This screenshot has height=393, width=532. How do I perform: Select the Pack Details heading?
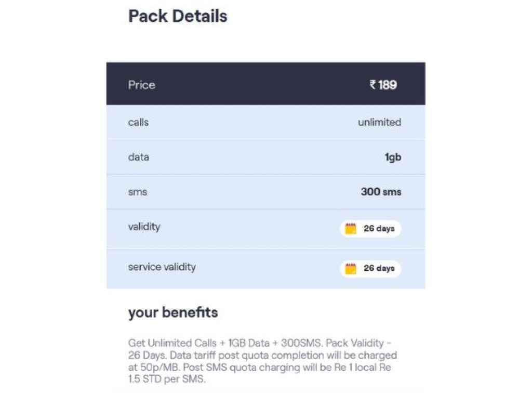178,16
